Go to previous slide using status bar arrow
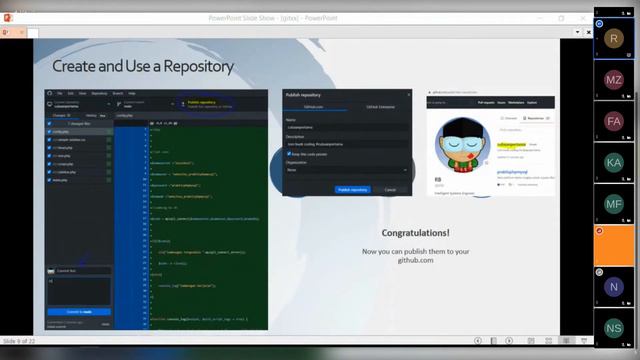Screen dimensions: 640x360 478,340
